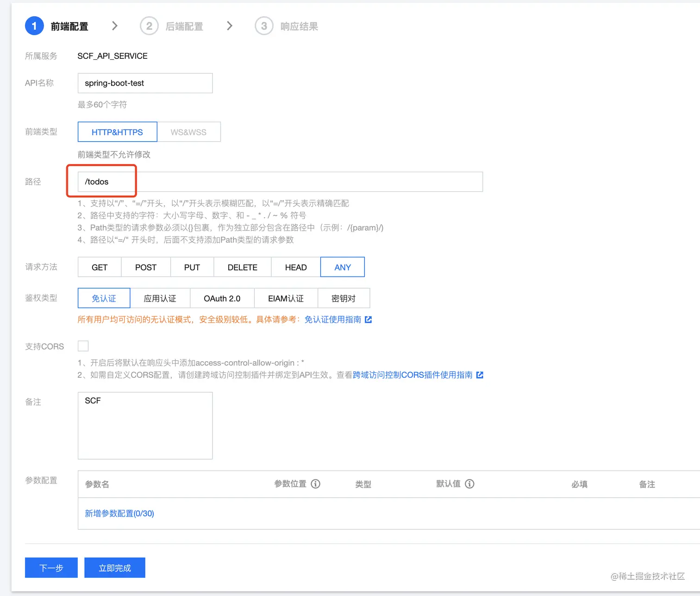
Task: Go to 响应结果 step
Action: [x=299, y=26]
